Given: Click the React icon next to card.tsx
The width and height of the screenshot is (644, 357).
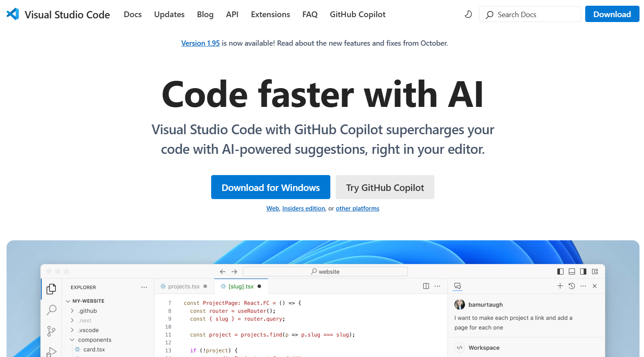Looking at the screenshot, I should click(78, 349).
